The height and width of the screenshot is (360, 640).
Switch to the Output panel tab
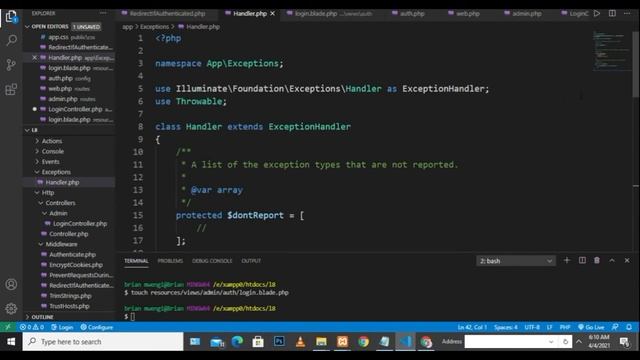coord(251,261)
